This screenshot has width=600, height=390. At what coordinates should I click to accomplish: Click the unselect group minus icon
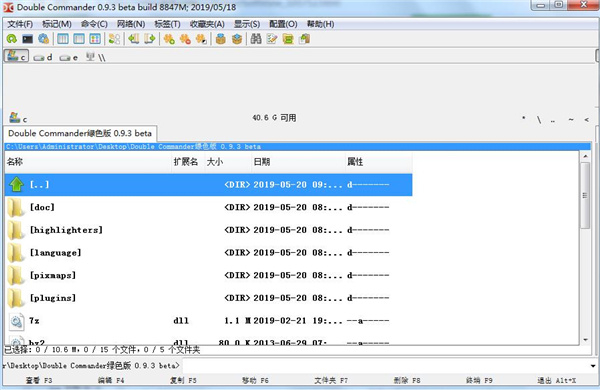click(x=185, y=39)
